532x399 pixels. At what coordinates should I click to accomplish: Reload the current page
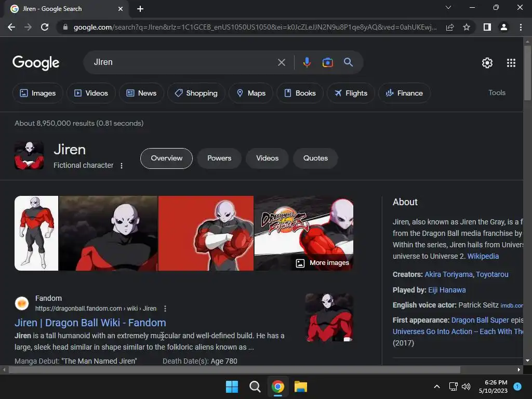tap(45, 27)
